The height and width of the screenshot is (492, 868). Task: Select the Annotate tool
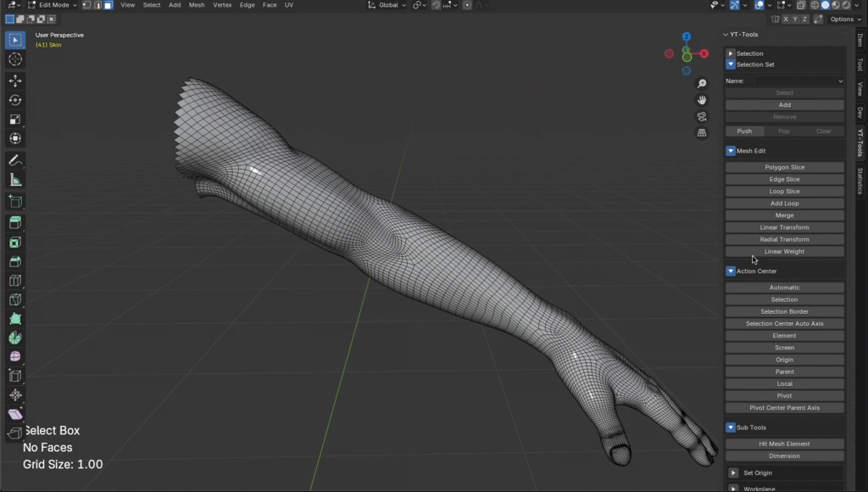tap(14, 160)
